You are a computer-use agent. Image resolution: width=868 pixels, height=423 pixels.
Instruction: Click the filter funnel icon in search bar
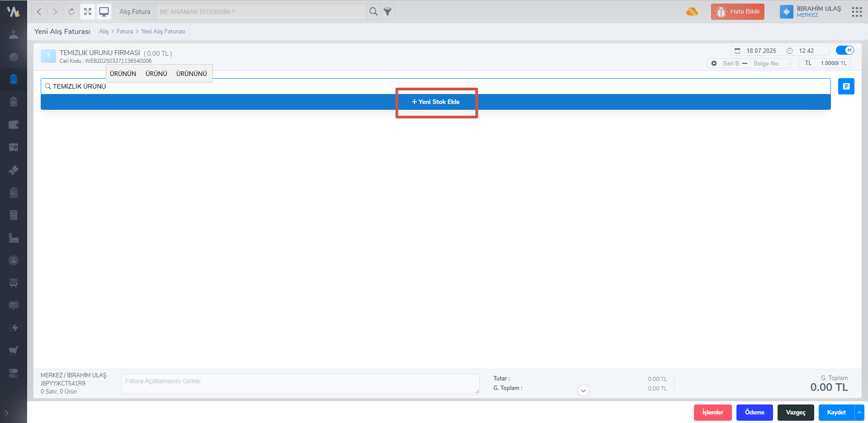387,12
